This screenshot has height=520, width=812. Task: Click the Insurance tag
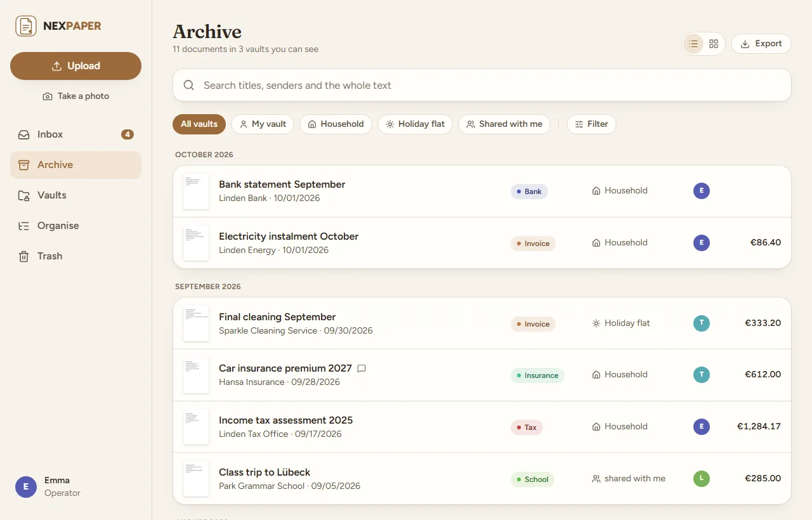(x=537, y=375)
